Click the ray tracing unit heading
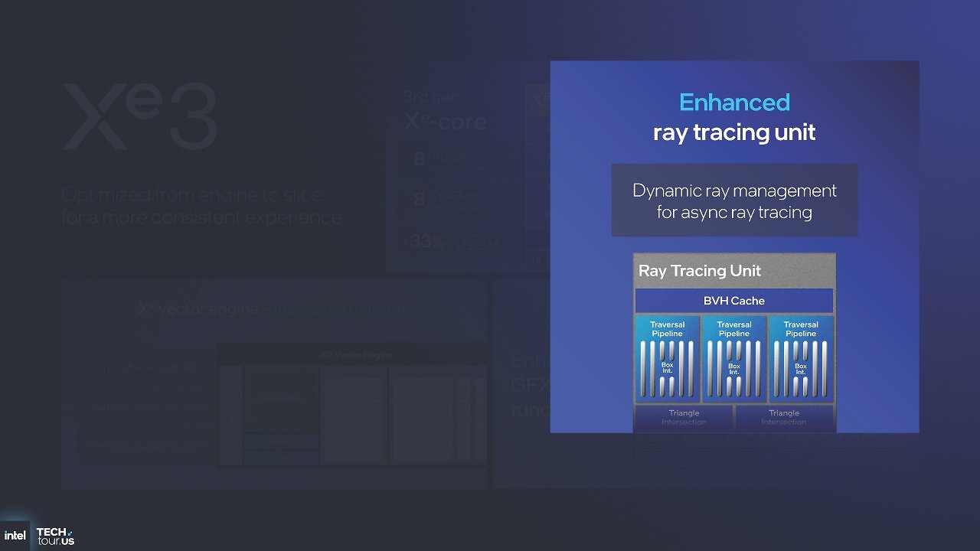 pyautogui.click(x=734, y=132)
